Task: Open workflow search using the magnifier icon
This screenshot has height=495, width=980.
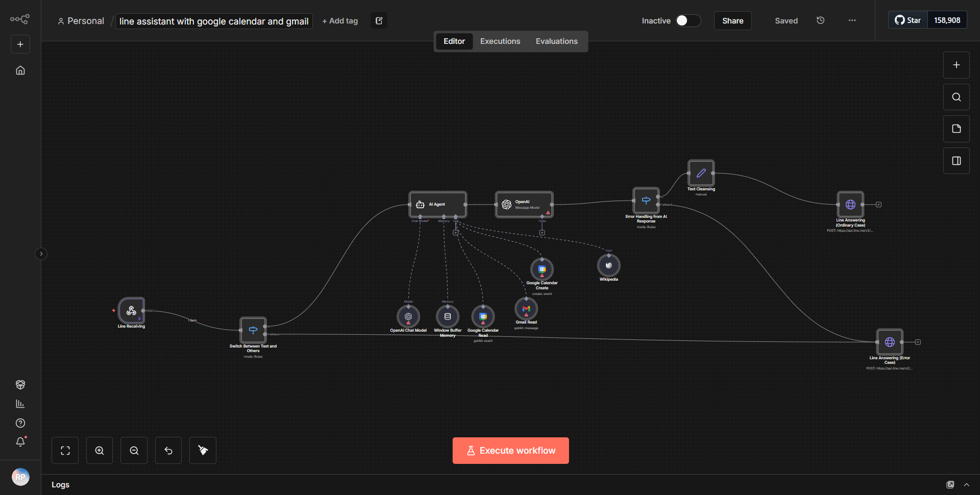Action: tap(956, 96)
